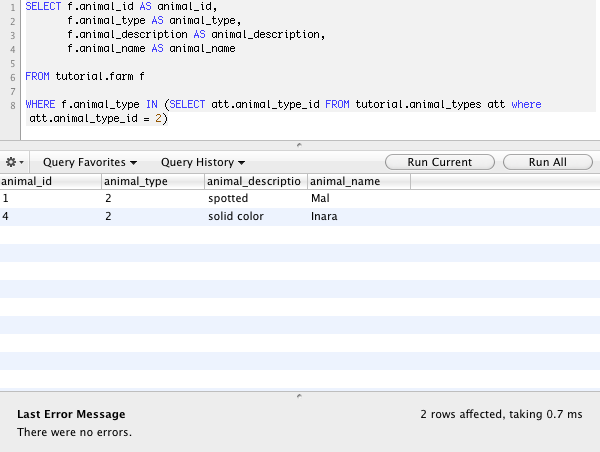Select the animal_id cell with value 4
Viewport: 600px width, 452px height.
51,216
